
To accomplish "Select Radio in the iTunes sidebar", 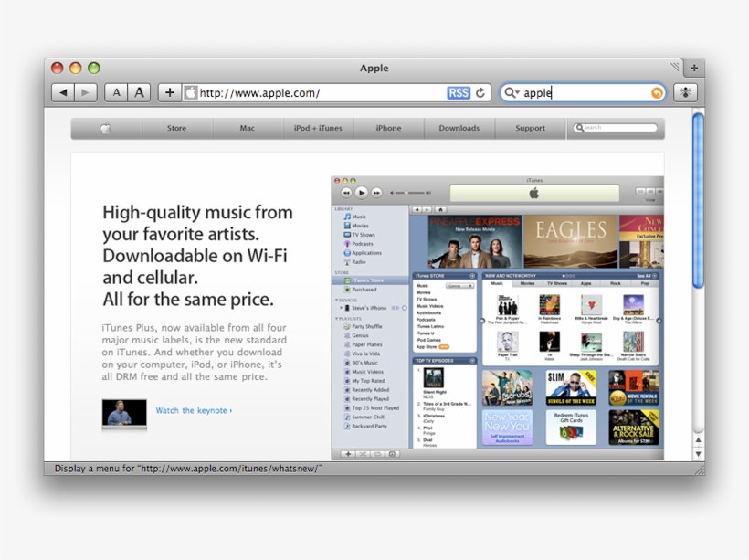I will coord(355,262).
